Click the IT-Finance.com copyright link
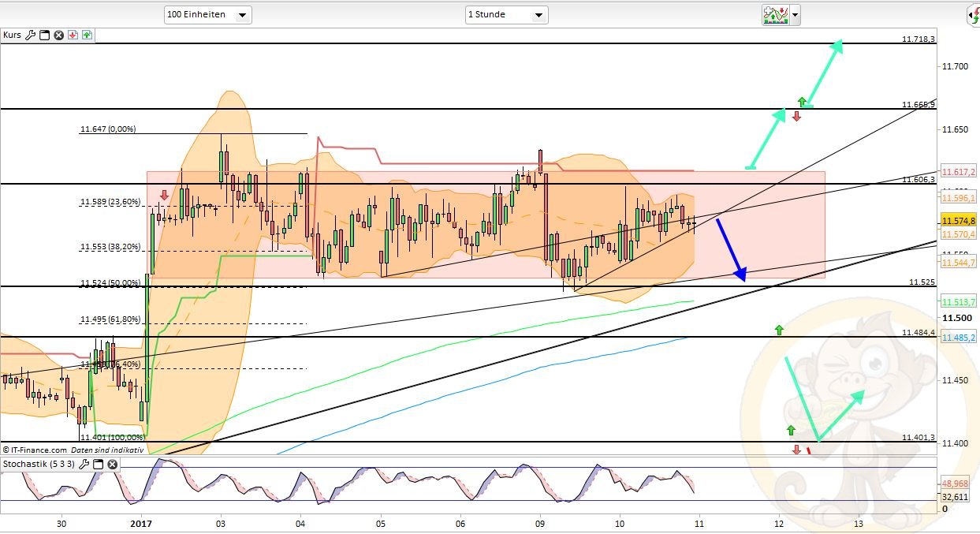 point(35,450)
